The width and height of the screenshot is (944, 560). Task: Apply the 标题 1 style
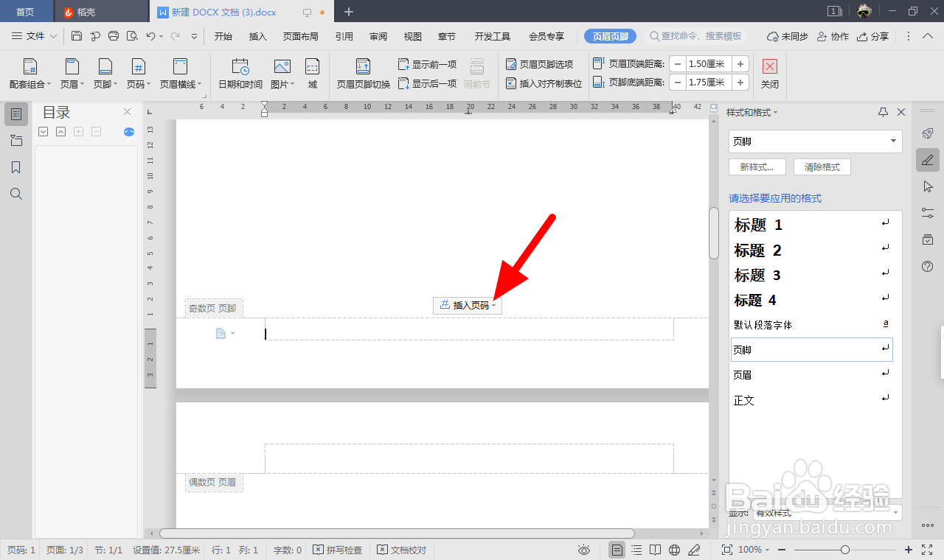tap(811, 225)
